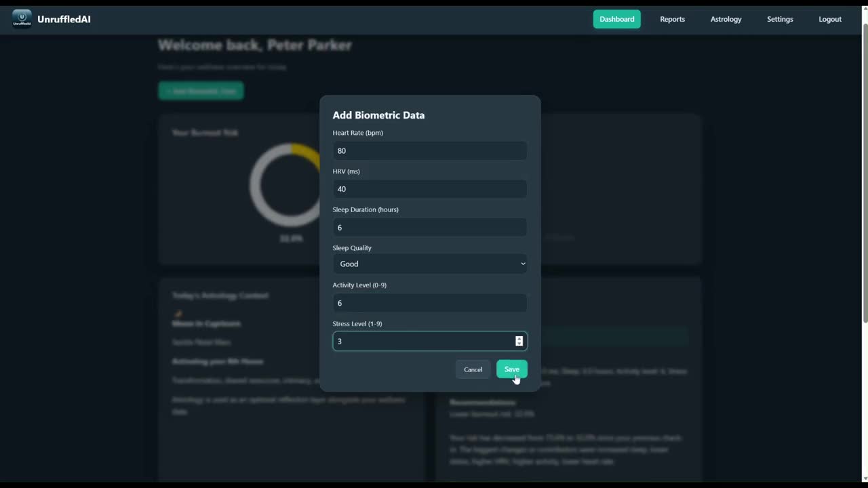The image size is (868, 488).
Task: Cancel the Add Biometric Data dialog
Action: pyautogui.click(x=473, y=369)
